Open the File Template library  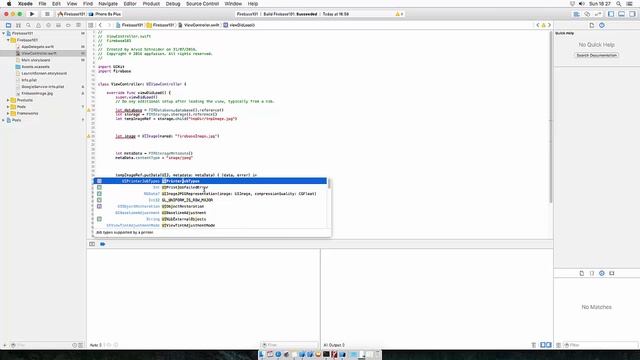582,273
